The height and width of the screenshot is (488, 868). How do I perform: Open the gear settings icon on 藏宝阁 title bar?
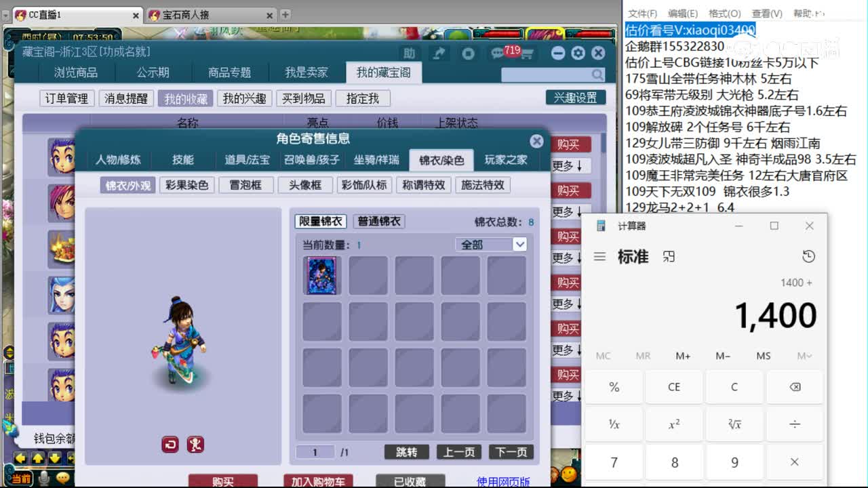[x=578, y=52]
